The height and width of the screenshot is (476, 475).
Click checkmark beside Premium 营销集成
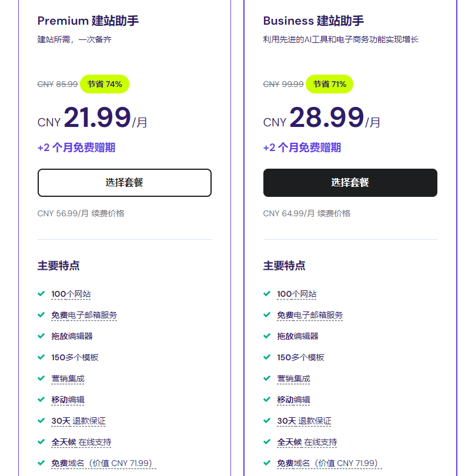(x=41, y=378)
